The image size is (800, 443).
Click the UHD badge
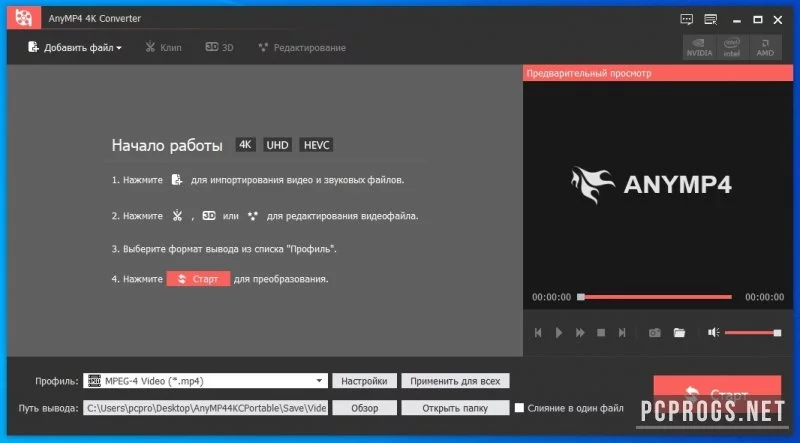click(x=277, y=145)
